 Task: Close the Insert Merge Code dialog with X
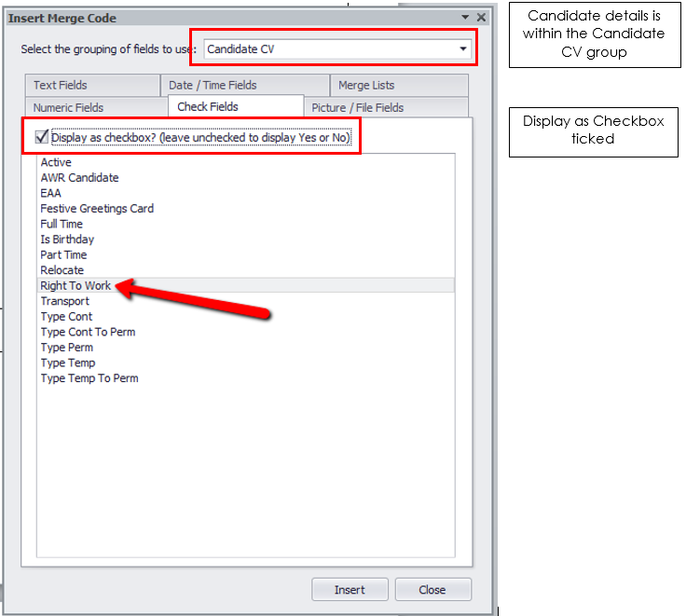(481, 18)
